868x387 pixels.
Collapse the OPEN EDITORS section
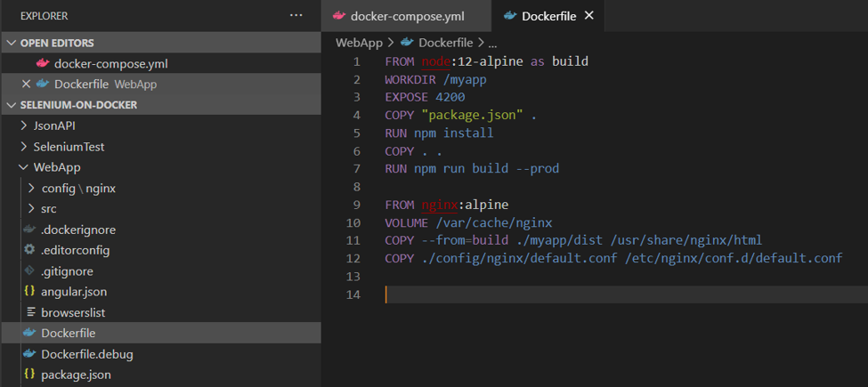click(12, 43)
